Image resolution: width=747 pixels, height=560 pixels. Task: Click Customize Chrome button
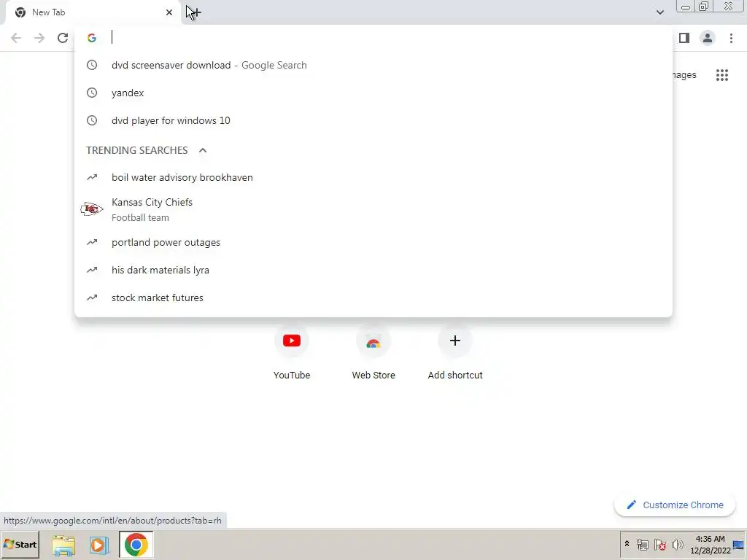[x=675, y=505]
